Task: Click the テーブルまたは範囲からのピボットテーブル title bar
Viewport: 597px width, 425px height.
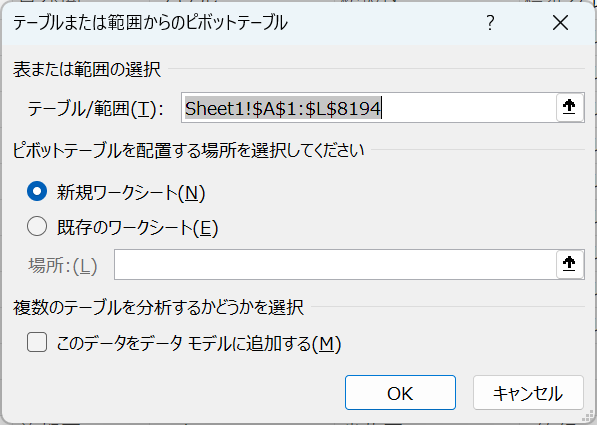Action: pyautogui.click(x=150, y=23)
